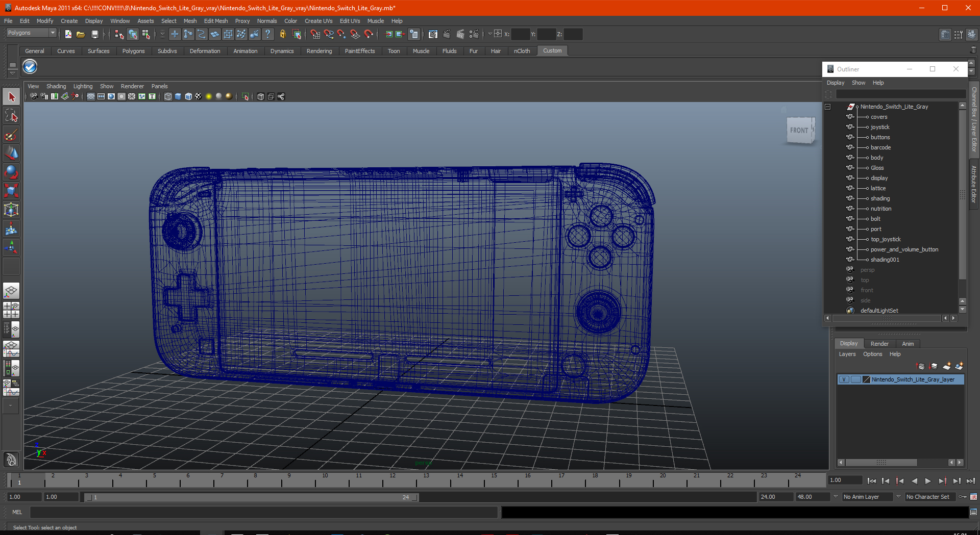
Task: Select the Show Manipulator tool
Action: [x=11, y=248]
